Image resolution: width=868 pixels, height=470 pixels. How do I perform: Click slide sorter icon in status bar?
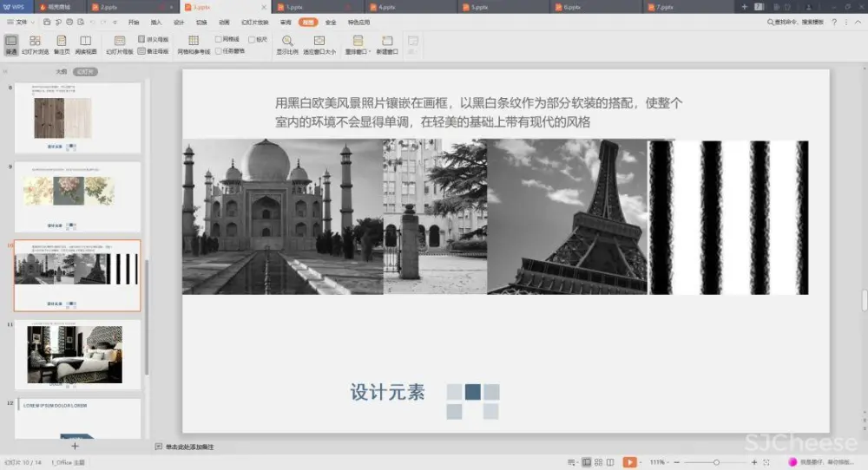click(598, 461)
